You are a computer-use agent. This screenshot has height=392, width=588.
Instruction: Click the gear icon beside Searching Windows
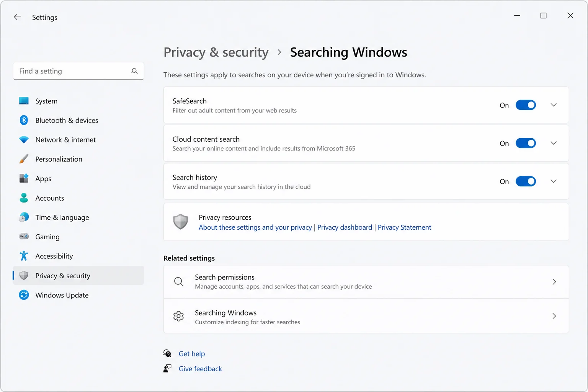coord(179,316)
